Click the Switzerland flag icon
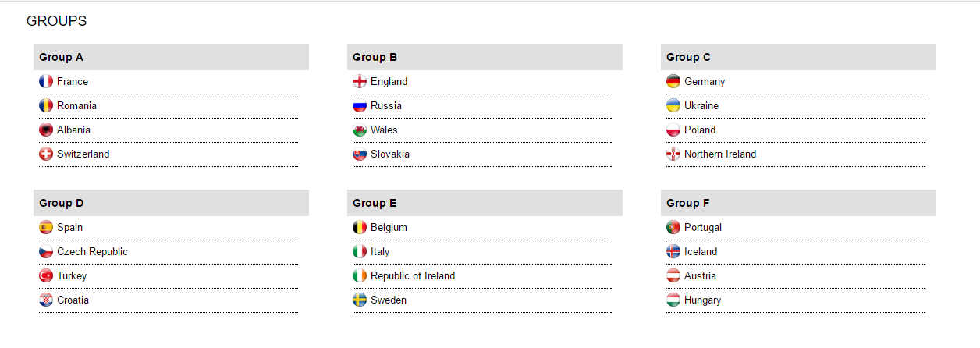Image resolution: width=980 pixels, height=348 pixels. click(x=46, y=154)
